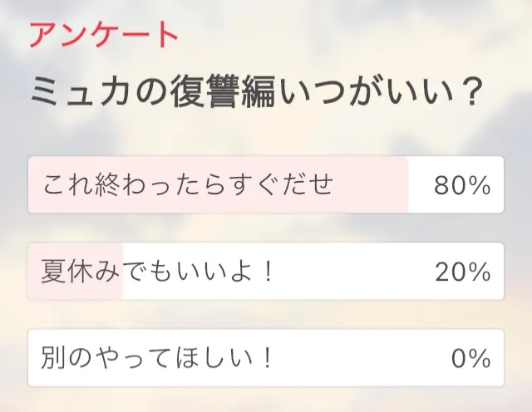This screenshot has width=532, height=412.
Task: Select the これ終わったらすぐだせ poll option
Action: tap(188, 184)
